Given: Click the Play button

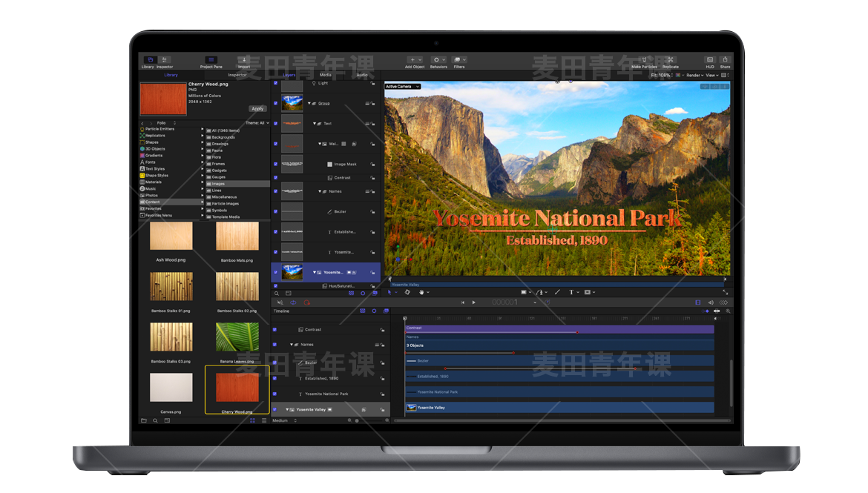Looking at the screenshot, I should click(x=474, y=302).
